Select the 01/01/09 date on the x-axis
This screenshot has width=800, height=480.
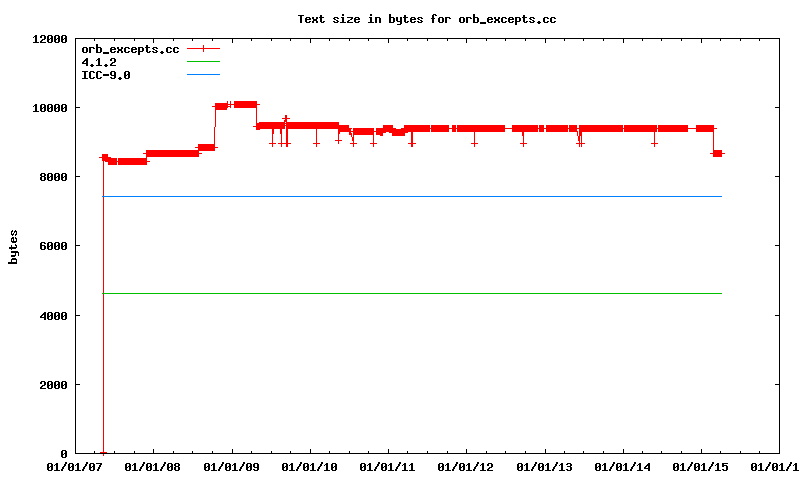pos(232,467)
